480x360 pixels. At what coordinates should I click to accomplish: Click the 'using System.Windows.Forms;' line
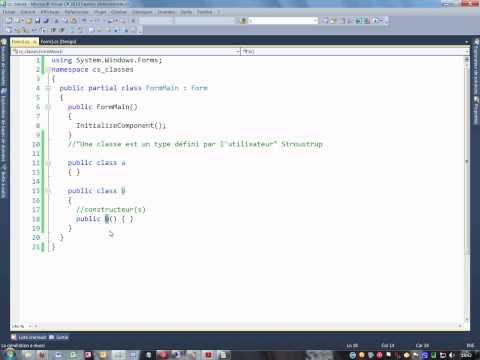107,60
